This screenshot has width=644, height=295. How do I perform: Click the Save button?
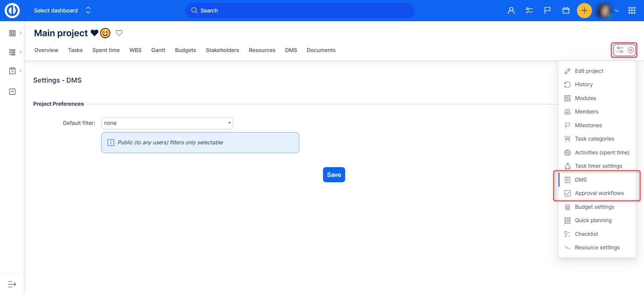coord(334,175)
